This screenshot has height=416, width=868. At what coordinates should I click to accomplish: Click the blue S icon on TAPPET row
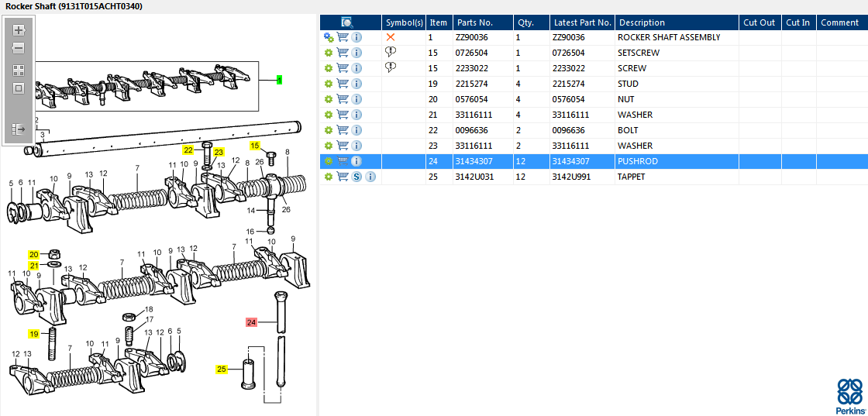click(x=356, y=177)
